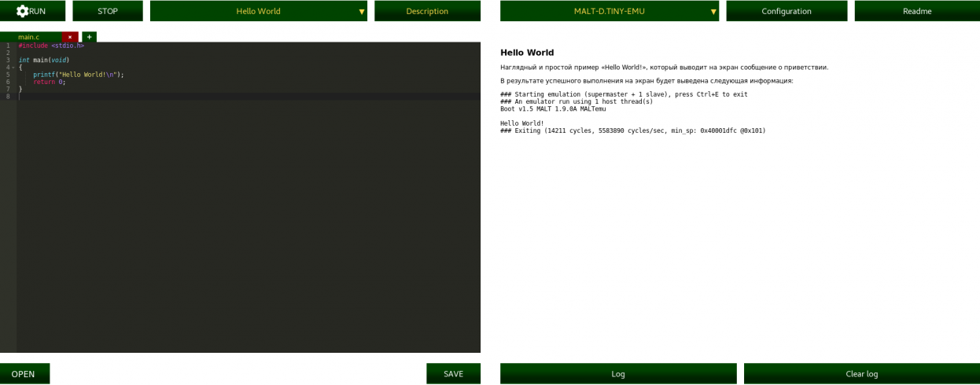Place cursor on the empty line 8 in editor
Screen dimensions: 980x385
click(249, 97)
